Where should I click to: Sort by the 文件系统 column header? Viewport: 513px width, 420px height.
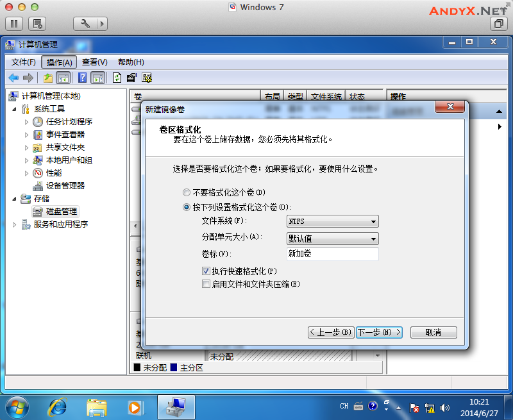326,96
